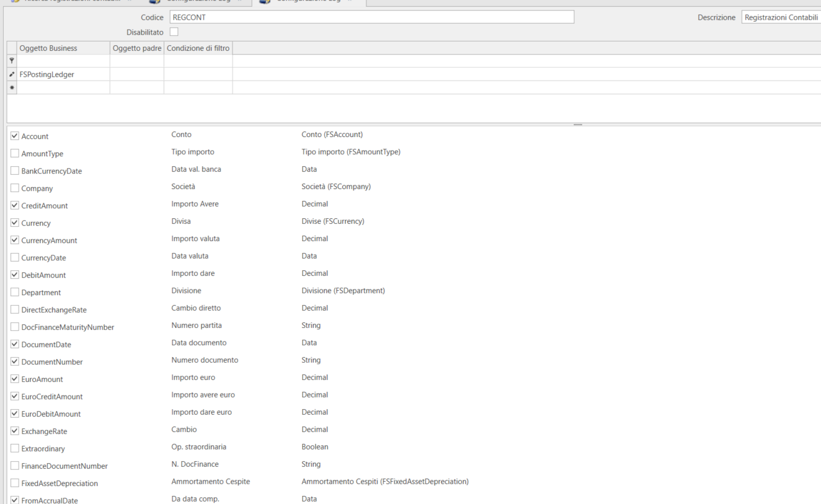Check the AmountType checkbox

pos(15,153)
